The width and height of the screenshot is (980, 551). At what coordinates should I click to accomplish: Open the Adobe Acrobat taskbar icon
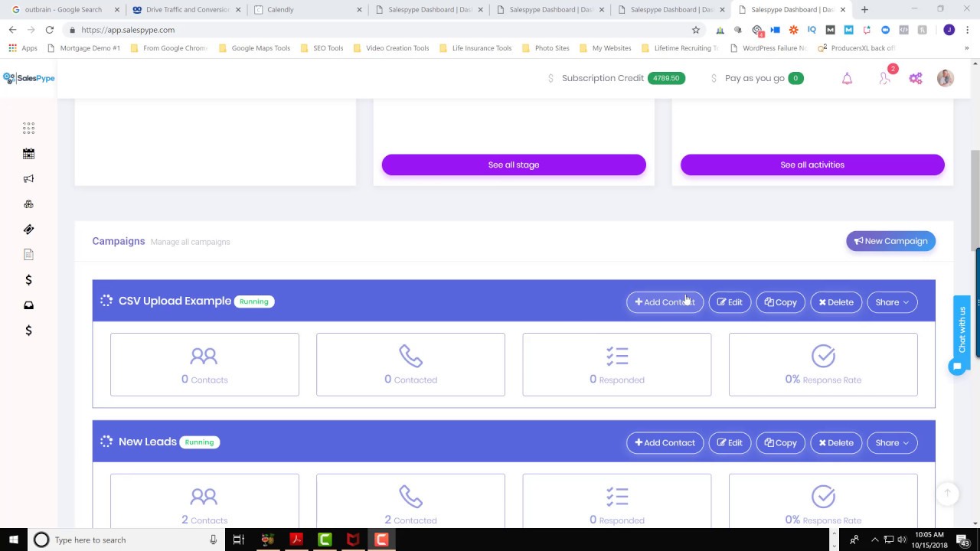(x=296, y=540)
